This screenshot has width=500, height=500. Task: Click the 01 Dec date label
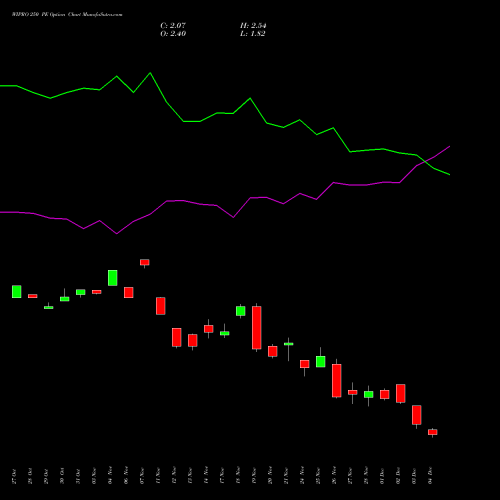click(x=382, y=476)
